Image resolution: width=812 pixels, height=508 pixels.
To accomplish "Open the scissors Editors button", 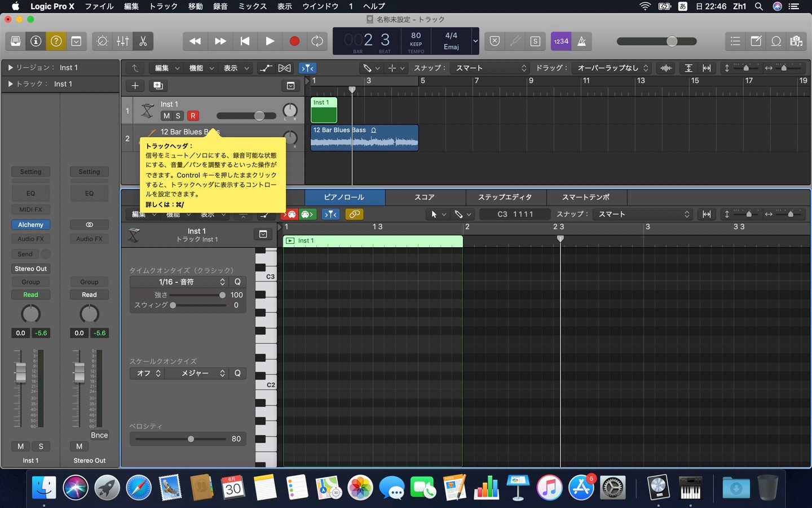I will point(143,41).
